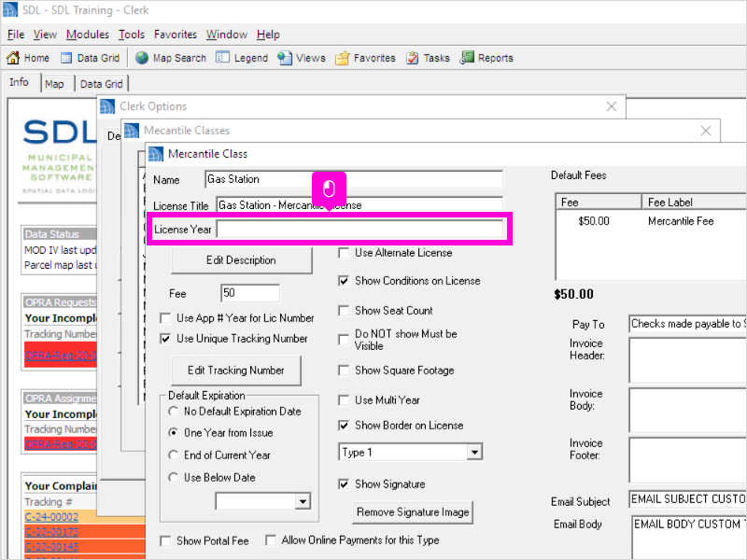Enable Use App # Year for Lic Number
Image resolution: width=747 pixels, height=560 pixels.
coord(165,318)
